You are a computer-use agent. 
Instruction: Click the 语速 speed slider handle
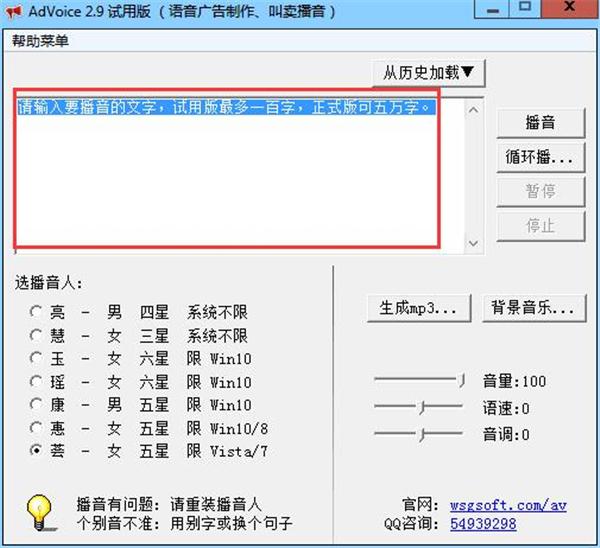(x=422, y=408)
